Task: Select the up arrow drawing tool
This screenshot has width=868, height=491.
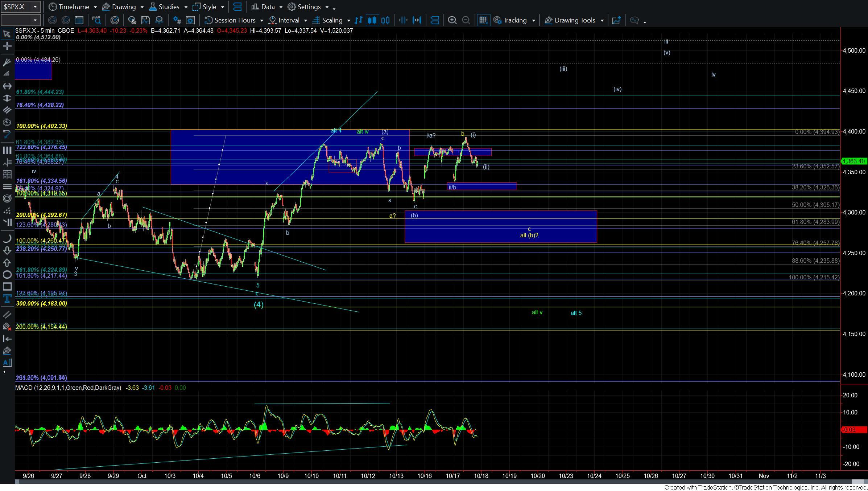Action: [7, 262]
